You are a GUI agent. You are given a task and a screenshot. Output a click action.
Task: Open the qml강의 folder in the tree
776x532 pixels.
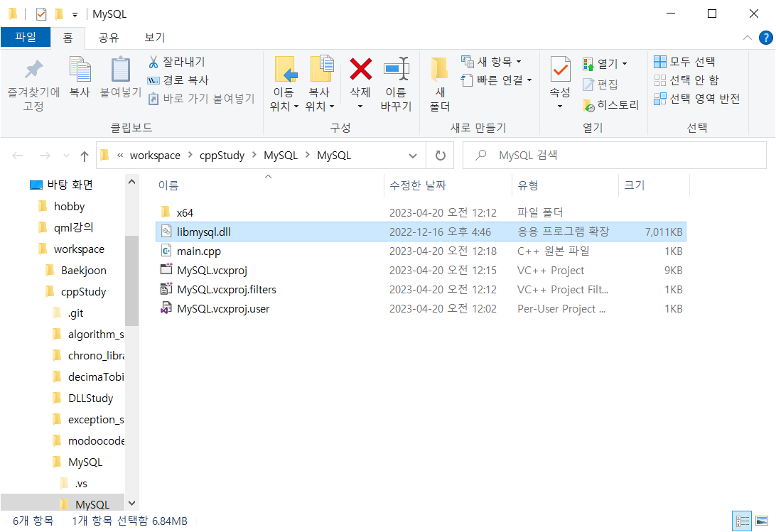click(73, 228)
